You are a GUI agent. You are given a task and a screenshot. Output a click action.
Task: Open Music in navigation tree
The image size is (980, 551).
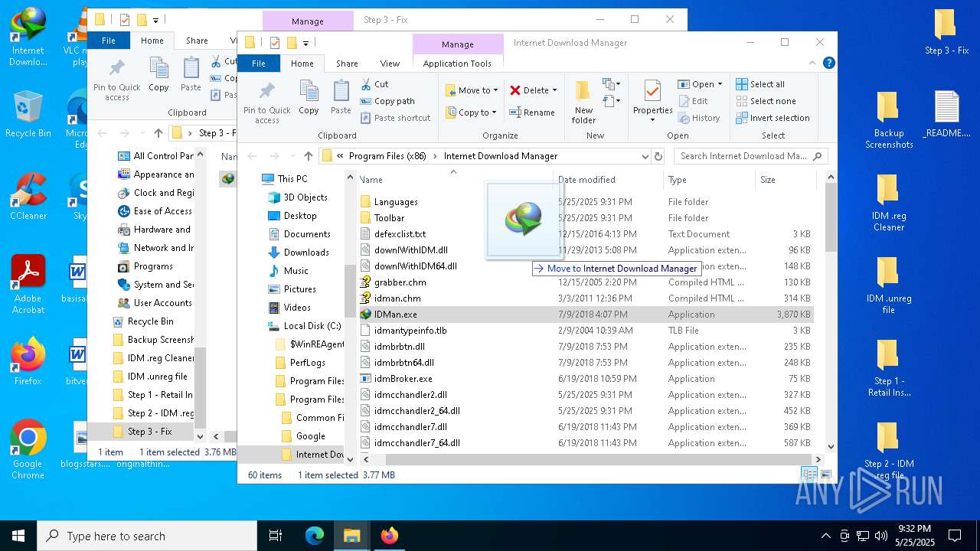[296, 271]
